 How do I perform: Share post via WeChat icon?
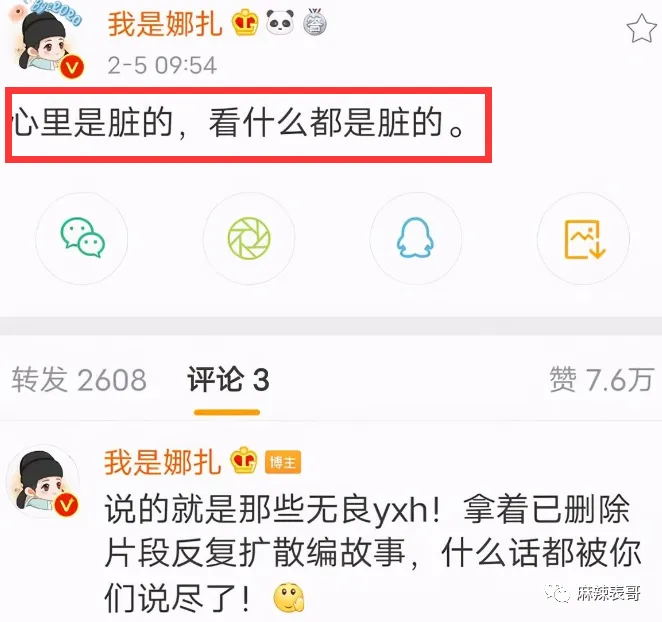[82, 238]
